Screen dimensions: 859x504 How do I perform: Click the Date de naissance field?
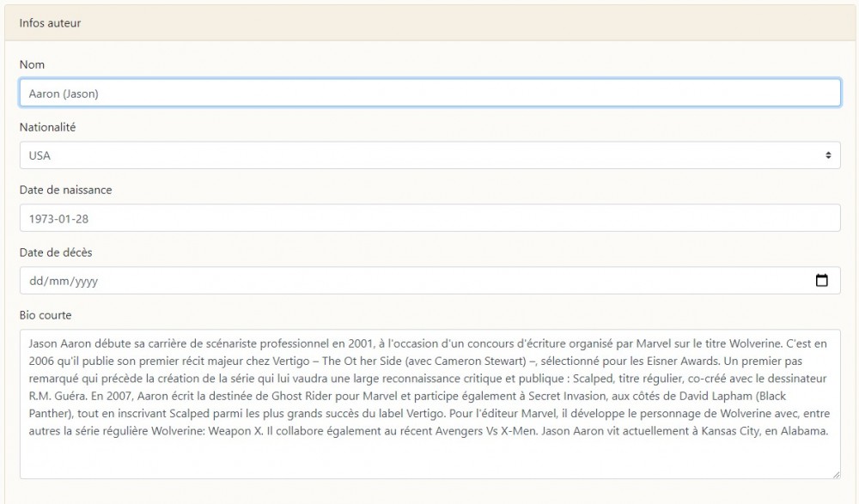coord(430,218)
